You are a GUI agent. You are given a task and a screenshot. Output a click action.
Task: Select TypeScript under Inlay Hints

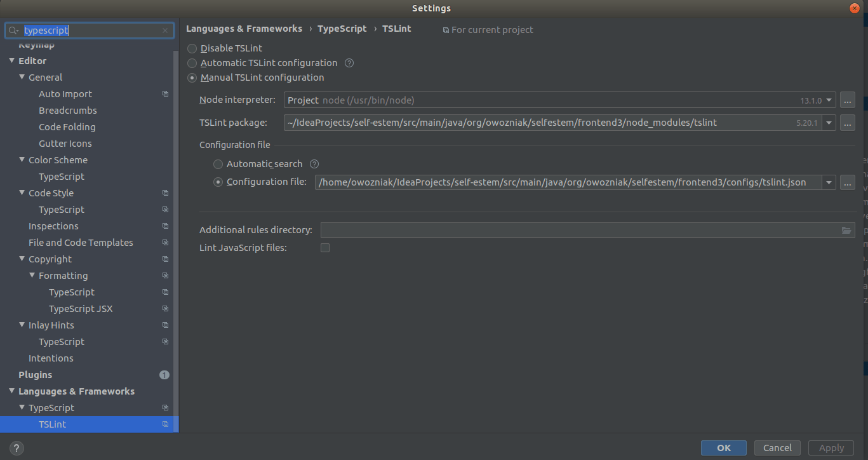[62, 342]
